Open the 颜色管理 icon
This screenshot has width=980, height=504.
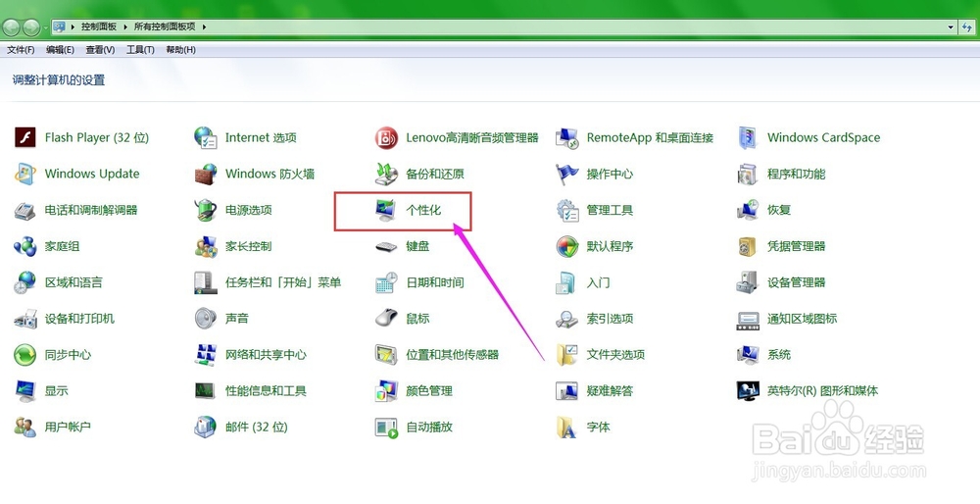tap(386, 391)
